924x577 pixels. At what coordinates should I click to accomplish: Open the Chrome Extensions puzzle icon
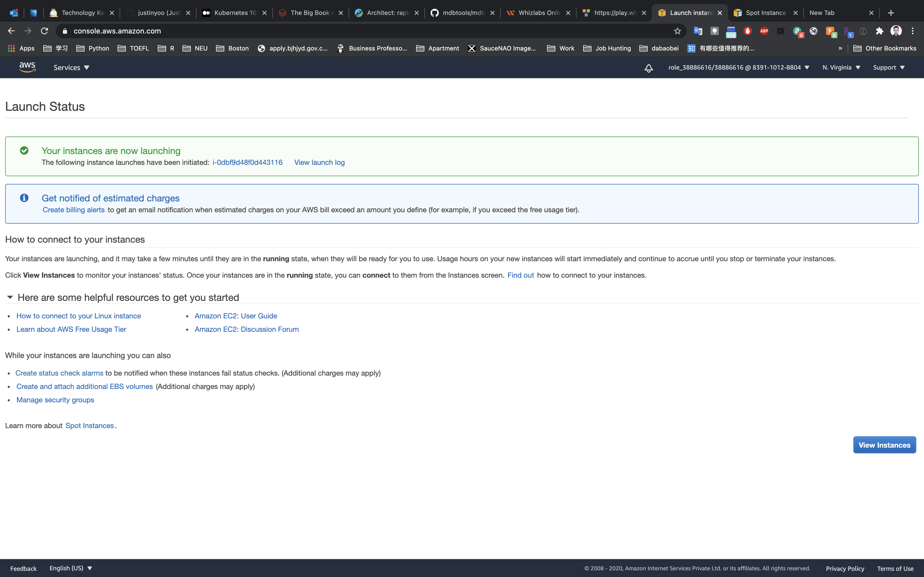tap(879, 31)
